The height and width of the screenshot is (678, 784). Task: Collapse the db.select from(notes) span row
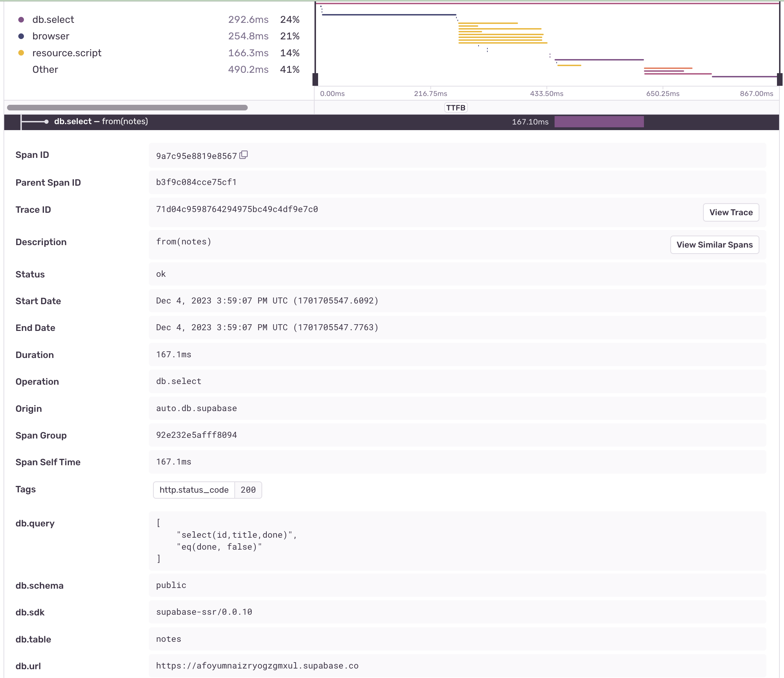pos(101,122)
